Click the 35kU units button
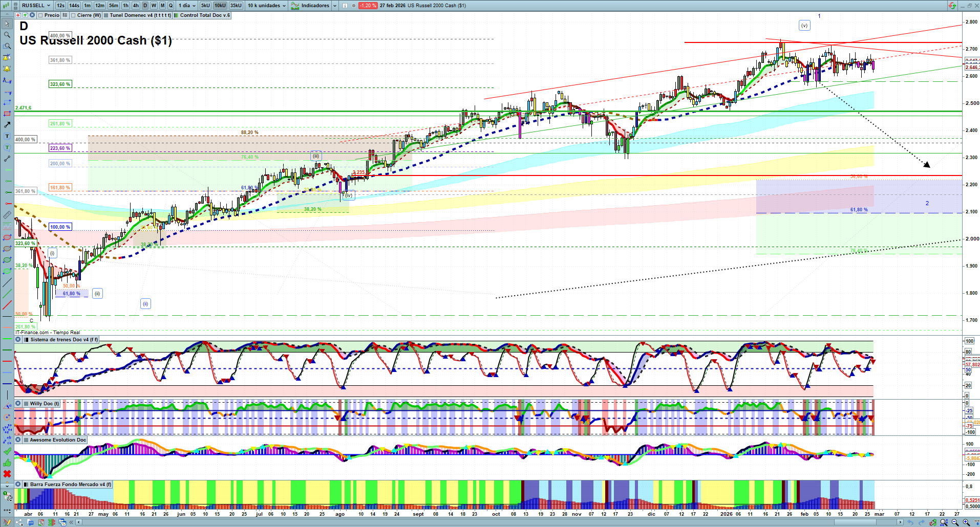This screenshot has height=527, width=980. (236, 6)
